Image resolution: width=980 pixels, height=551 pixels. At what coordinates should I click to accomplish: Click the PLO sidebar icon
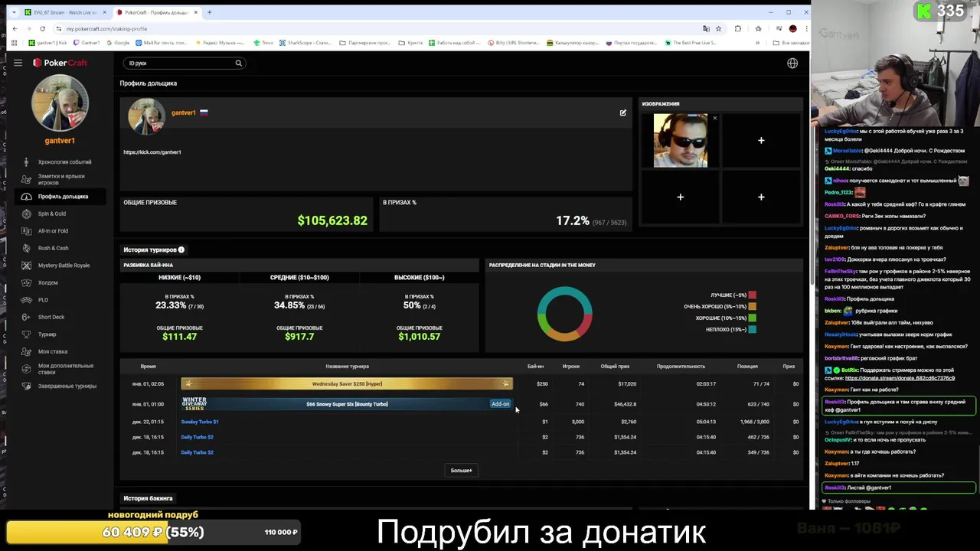(x=26, y=300)
